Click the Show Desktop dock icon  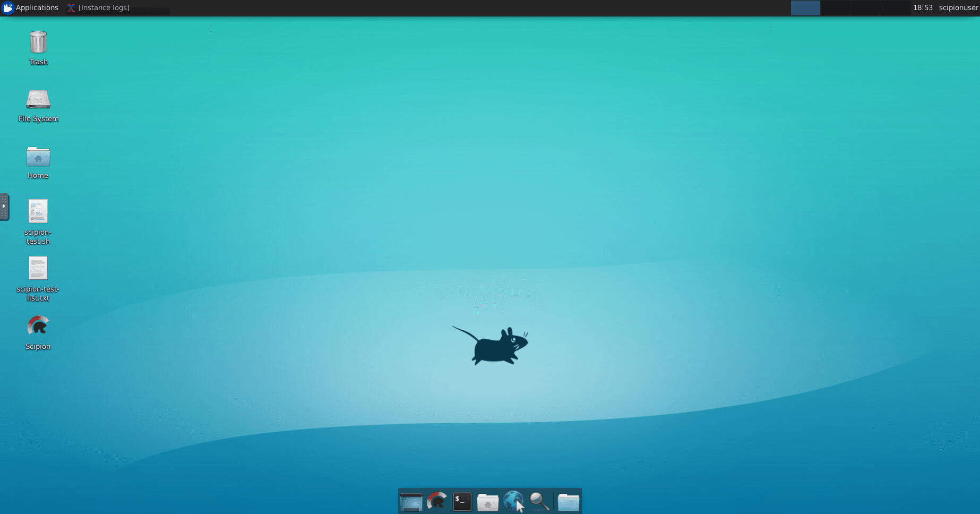coord(411,501)
